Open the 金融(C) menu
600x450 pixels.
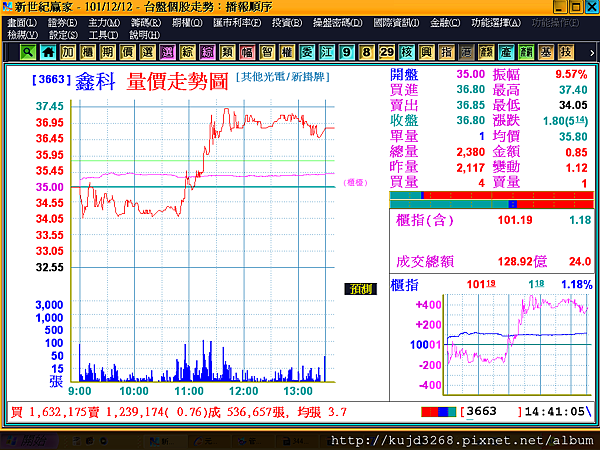click(x=445, y=23)
